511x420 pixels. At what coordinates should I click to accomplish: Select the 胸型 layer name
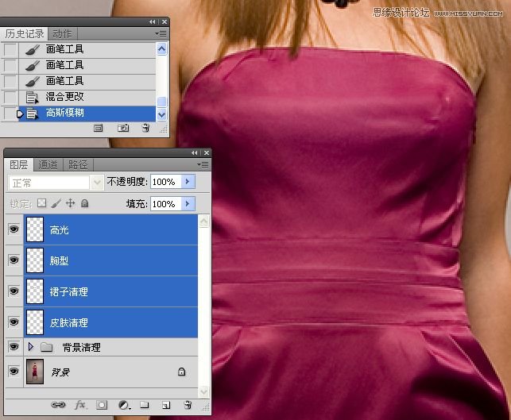[59, 260]
